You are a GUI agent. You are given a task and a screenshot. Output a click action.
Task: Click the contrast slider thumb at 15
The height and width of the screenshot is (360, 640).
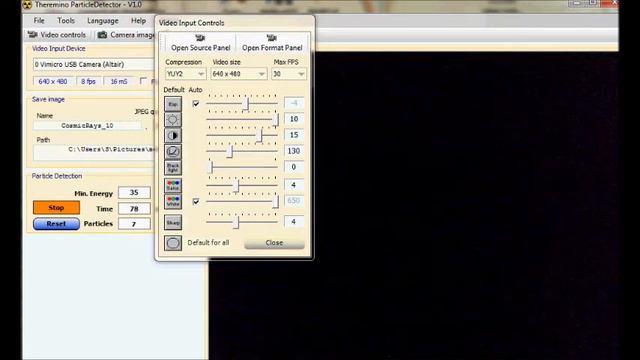(x=259, y=136)
